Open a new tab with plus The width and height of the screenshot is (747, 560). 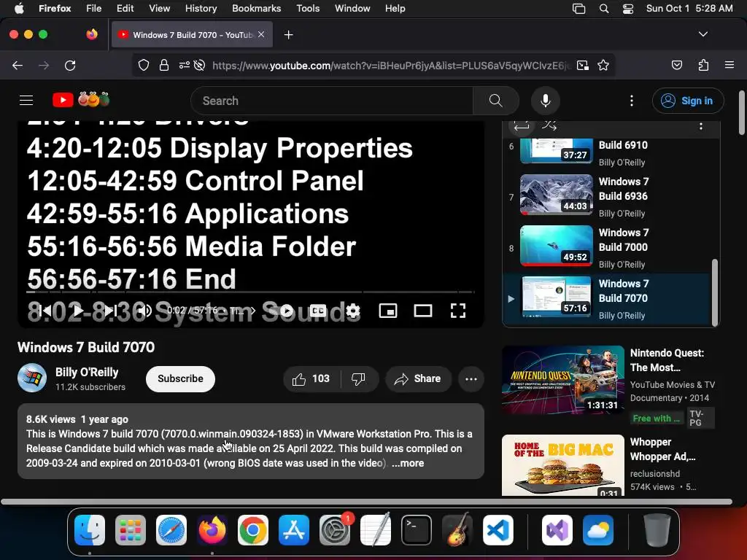(x=288, y=35)
